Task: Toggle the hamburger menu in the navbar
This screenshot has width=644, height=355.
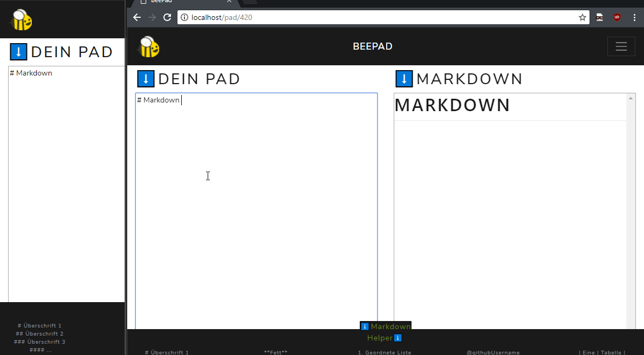Action: tap(621, 46)
